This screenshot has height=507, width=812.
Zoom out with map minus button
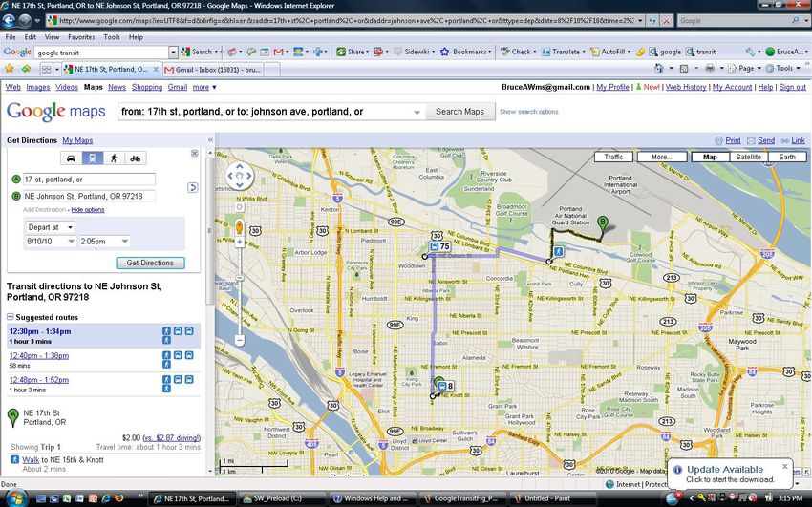[239, 341]
